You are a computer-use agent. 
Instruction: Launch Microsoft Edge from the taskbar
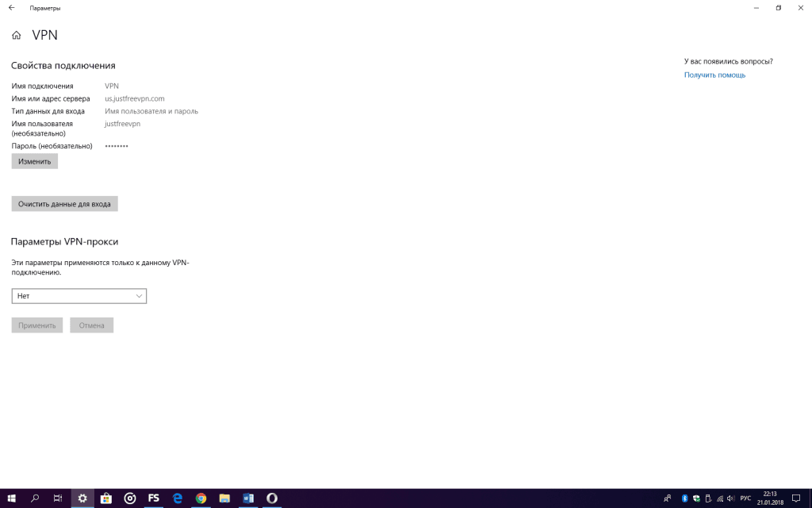pyautogui.click(x=177, y=498)
